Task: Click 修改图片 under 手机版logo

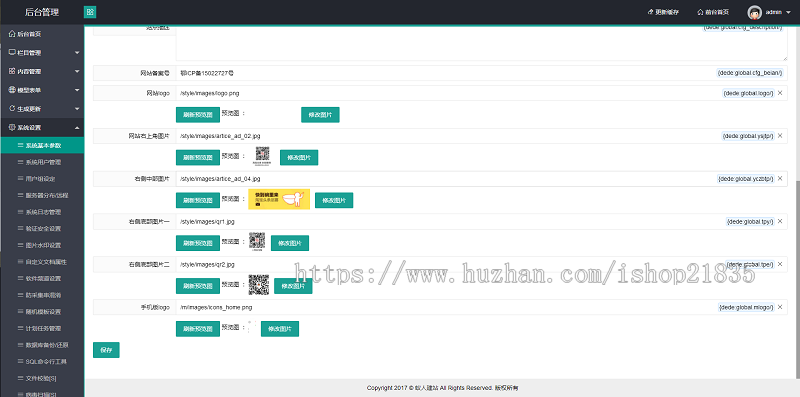Action: [x=280, y=329]
